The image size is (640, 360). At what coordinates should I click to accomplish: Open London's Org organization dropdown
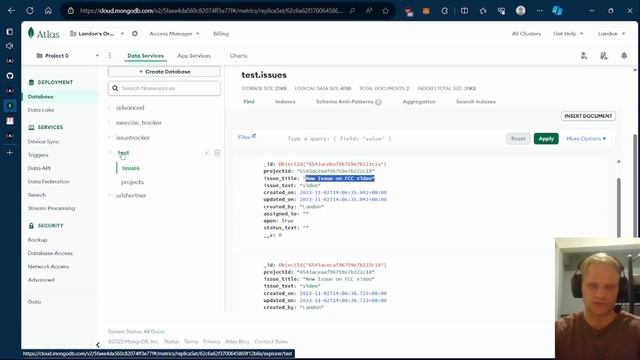(x=97, y=33)
